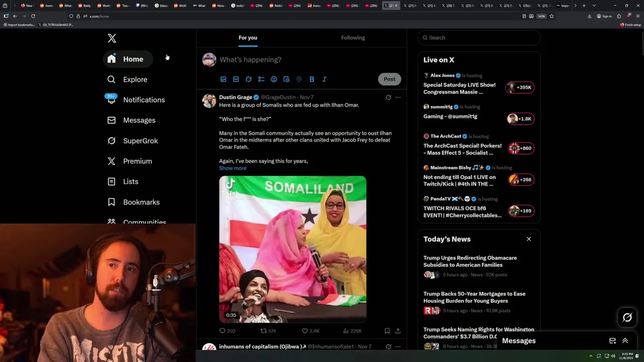644x362 pixels.
Task: Reply to Dustin Grage's post
Action: click(227, 331)
